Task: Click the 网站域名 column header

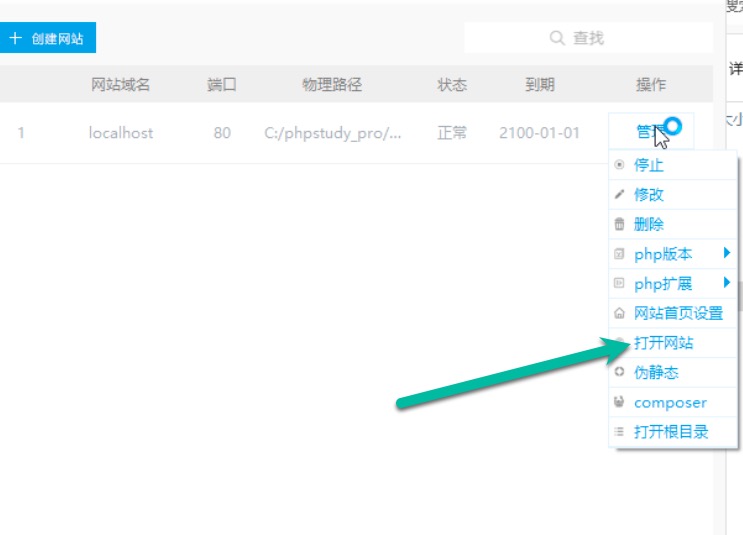Action: (120, 85)
